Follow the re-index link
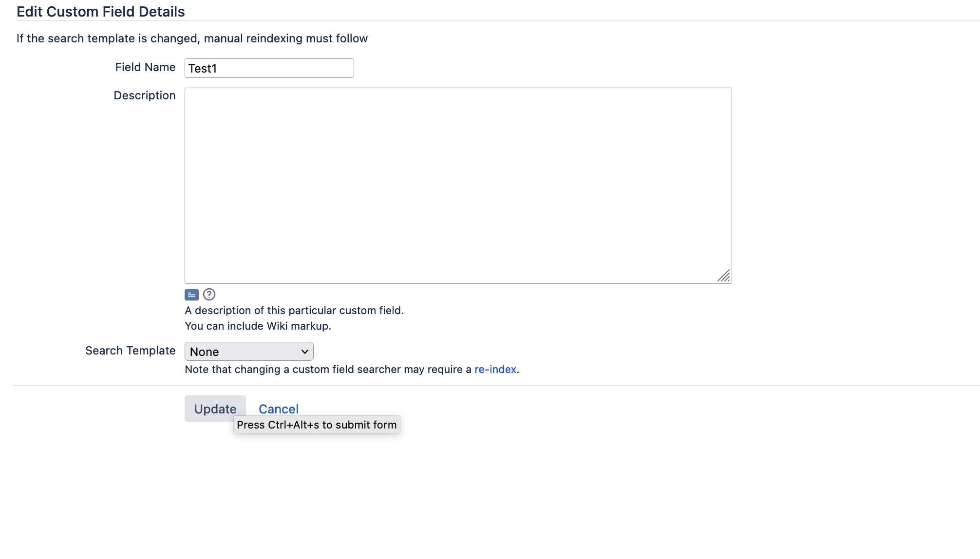This screenshot has height=559, width=980. click(495, 370)
